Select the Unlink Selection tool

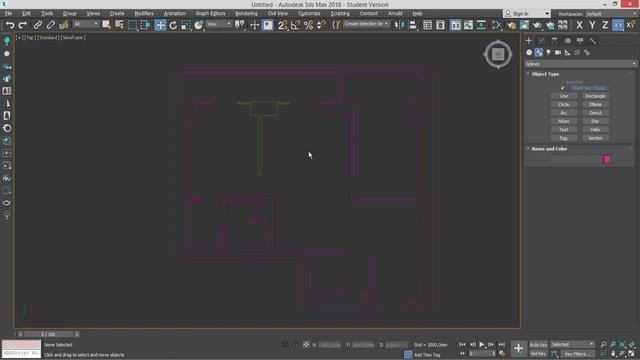(x=51, y=25)
